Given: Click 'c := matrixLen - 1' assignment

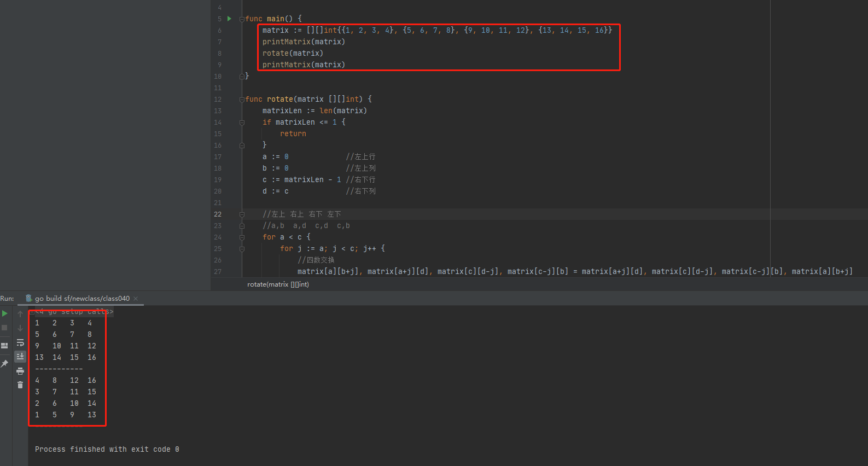Looking at the screenshot, I should (301, 180).
